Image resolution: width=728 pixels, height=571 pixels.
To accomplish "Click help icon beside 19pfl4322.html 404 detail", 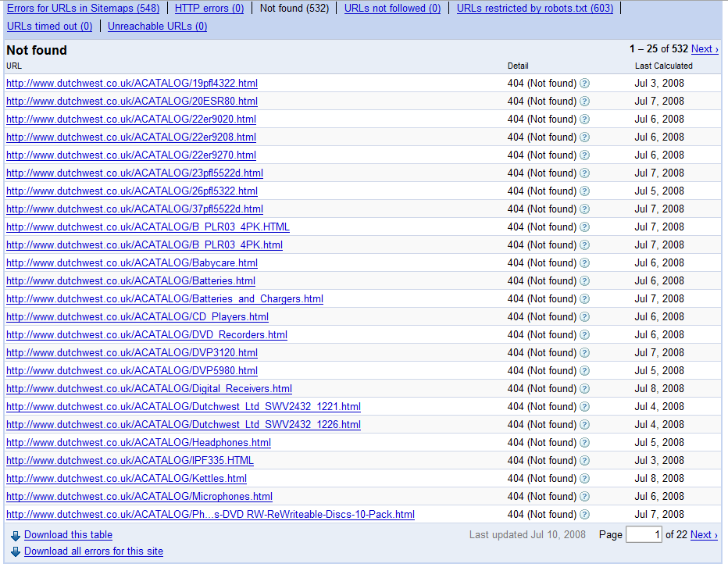I will point(584,84).
